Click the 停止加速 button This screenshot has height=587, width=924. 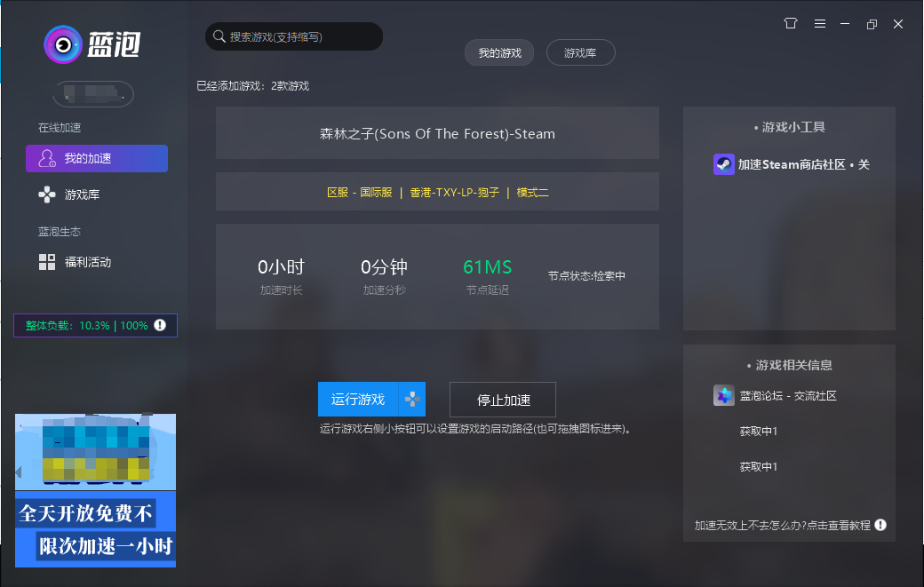tap(503, 400)
